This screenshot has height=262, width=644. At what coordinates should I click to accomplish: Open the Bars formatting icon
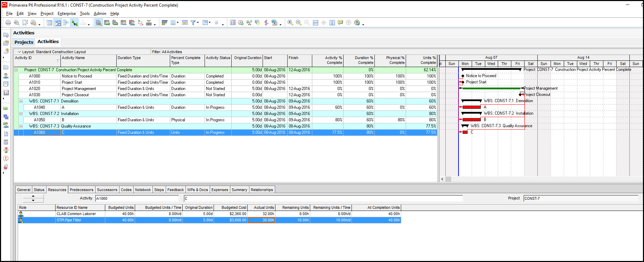click(165, 23)
